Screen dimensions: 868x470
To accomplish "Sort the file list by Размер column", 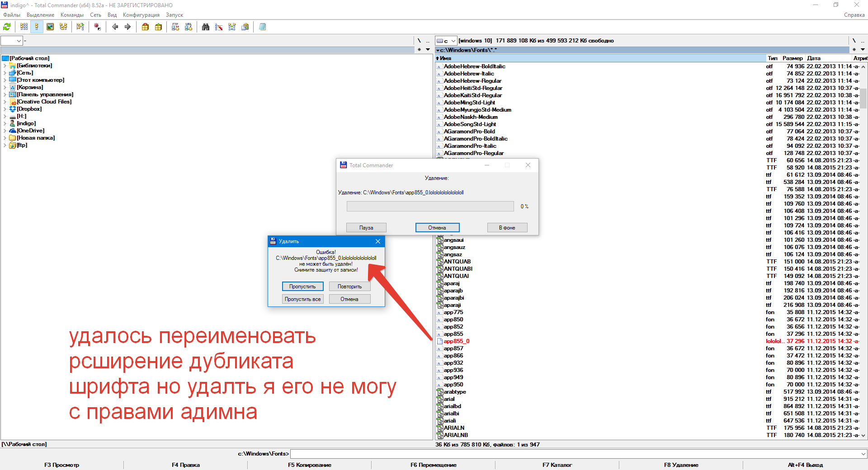I will point(793,58).
